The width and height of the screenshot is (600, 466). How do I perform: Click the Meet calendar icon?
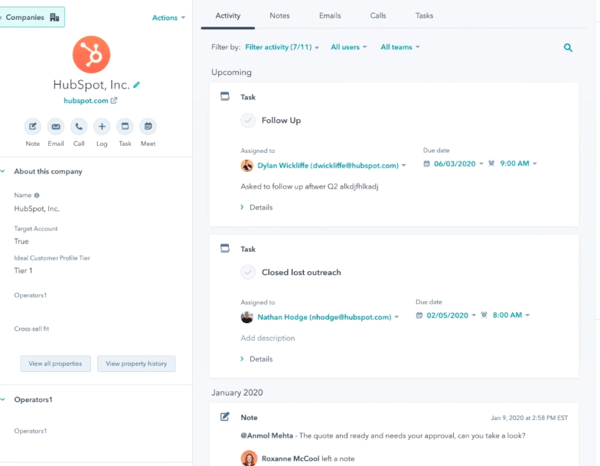(x=148, y=127)
